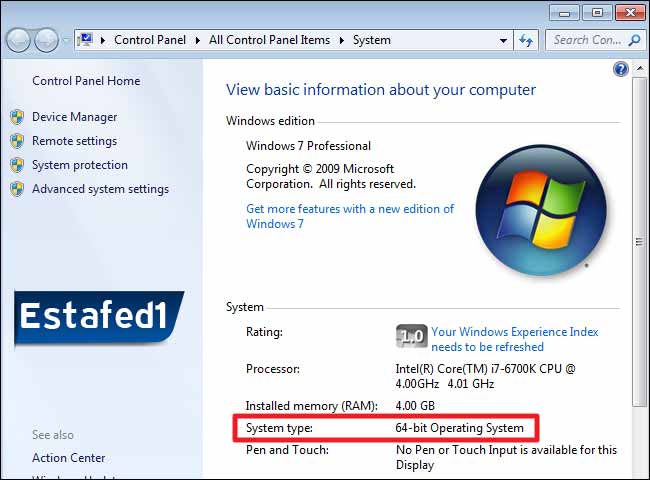Screen dimensions: 650x480
Task: Click the shield icon beside System protection
Action: [x=17, y=165]
